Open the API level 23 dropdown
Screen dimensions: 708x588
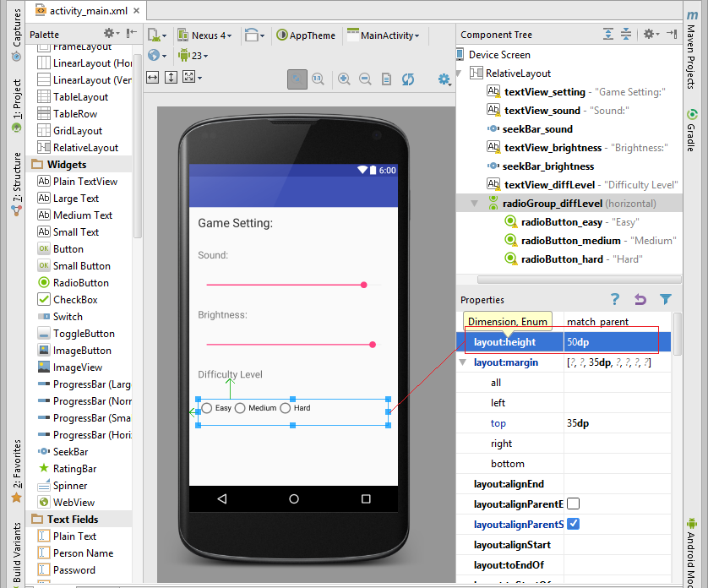(x=193, y=56)
